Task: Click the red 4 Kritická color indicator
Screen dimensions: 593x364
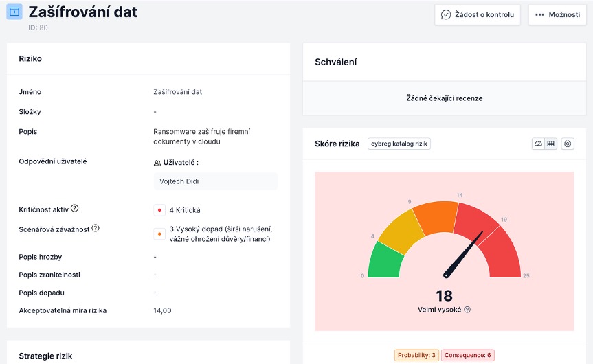Action: [x=159, y=210]
